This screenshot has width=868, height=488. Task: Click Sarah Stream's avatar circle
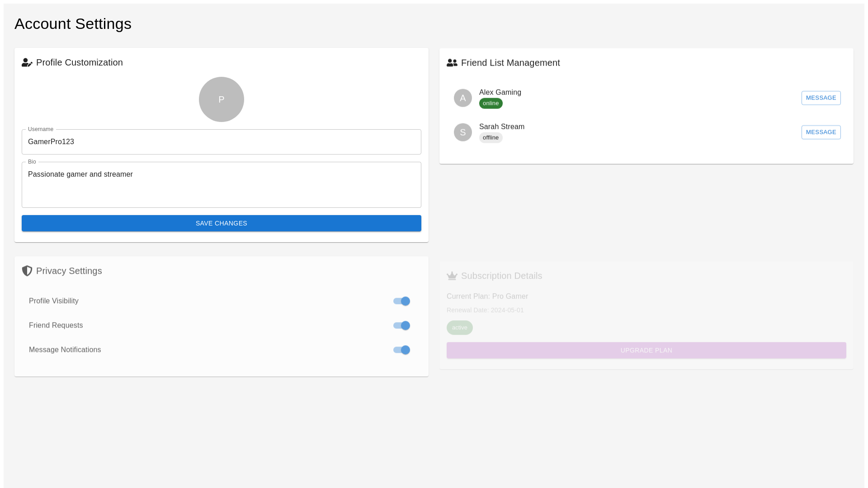click(462, 132)
